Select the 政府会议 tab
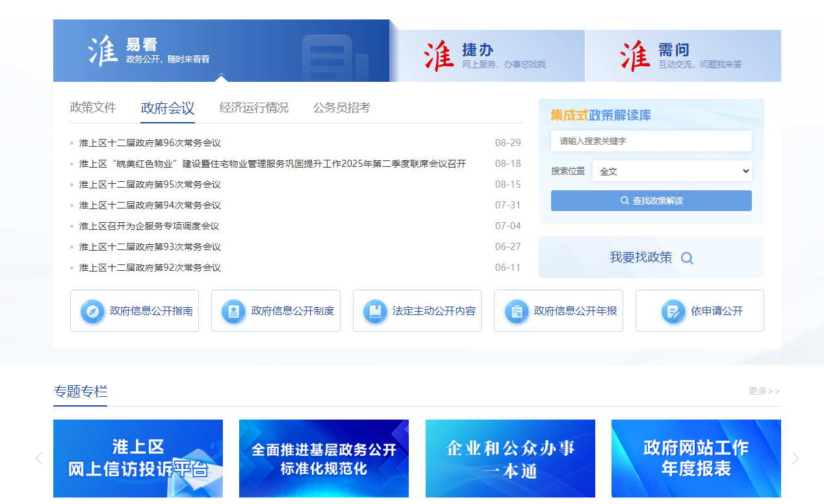This screenshot has width=824, height=504. [168, 108]
